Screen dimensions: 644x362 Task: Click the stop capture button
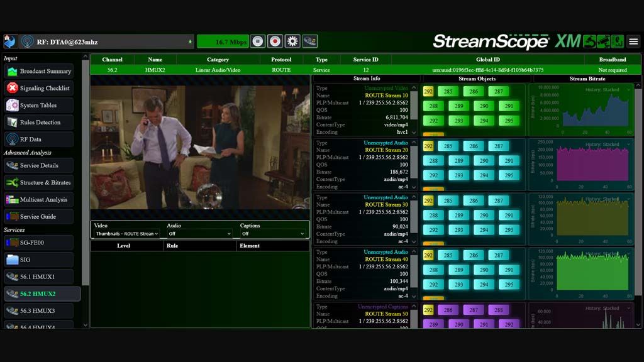258,41
